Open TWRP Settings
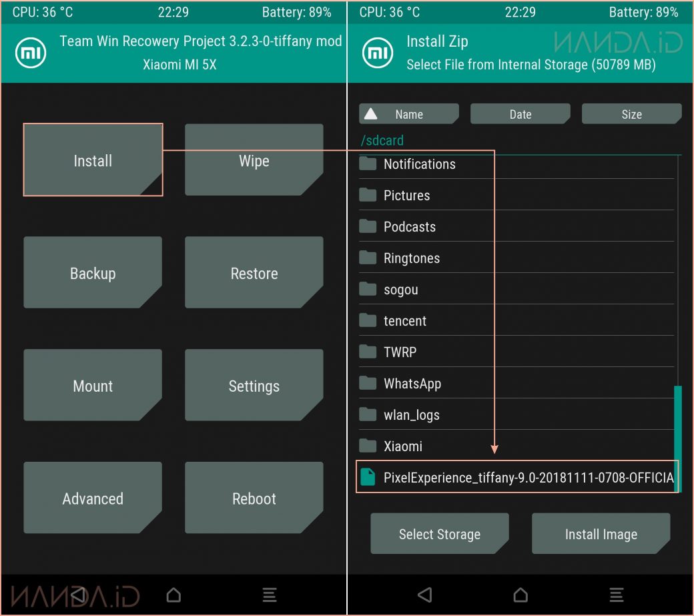Image resolution: width=694 pixels, height=616 pixels. pyautogui.click(x=254, y=386)
